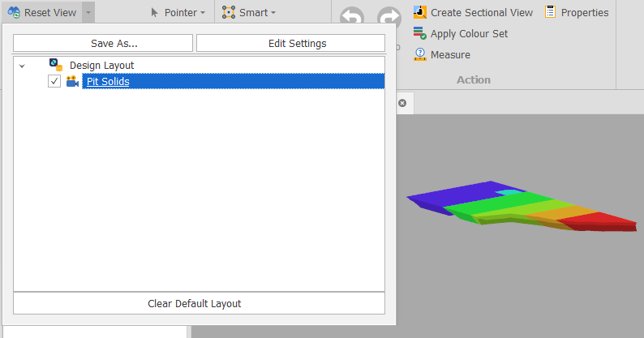The height and width of the screenshot is (338, 644).
Task: Open the Smart dropdown arrow
Action: pos(273,13)
